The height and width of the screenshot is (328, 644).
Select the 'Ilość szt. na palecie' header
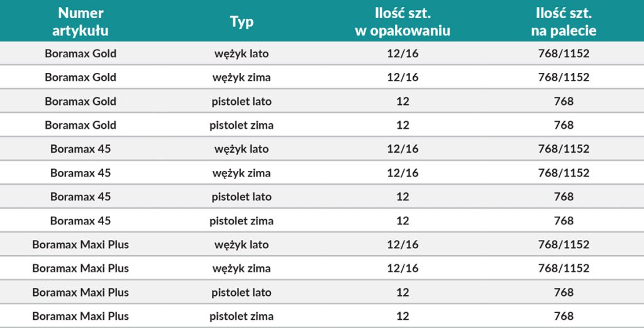tap(563, 21)
